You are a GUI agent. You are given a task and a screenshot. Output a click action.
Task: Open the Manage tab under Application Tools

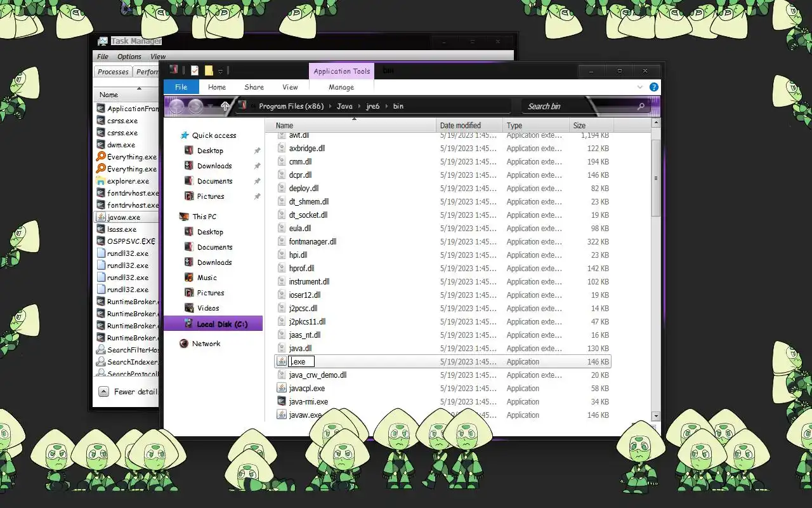pyautogui.click(x=341, y=87)
